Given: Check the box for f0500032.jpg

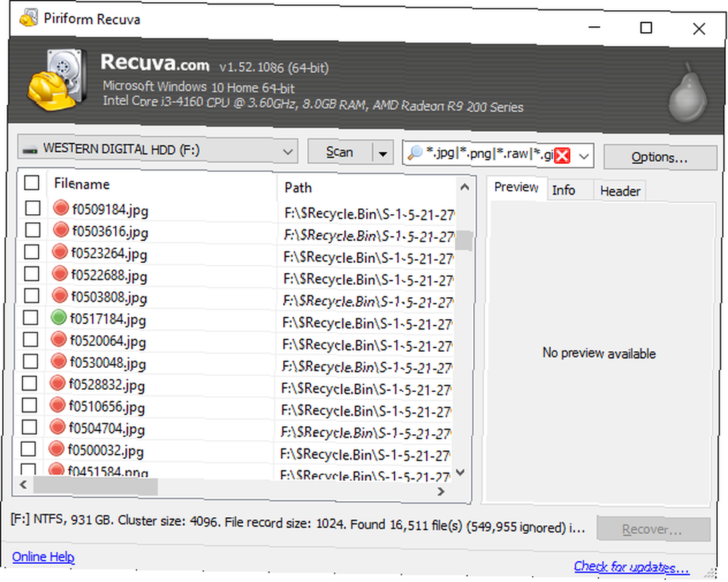Looking at the screenshot, I should (x=28, y=449).
